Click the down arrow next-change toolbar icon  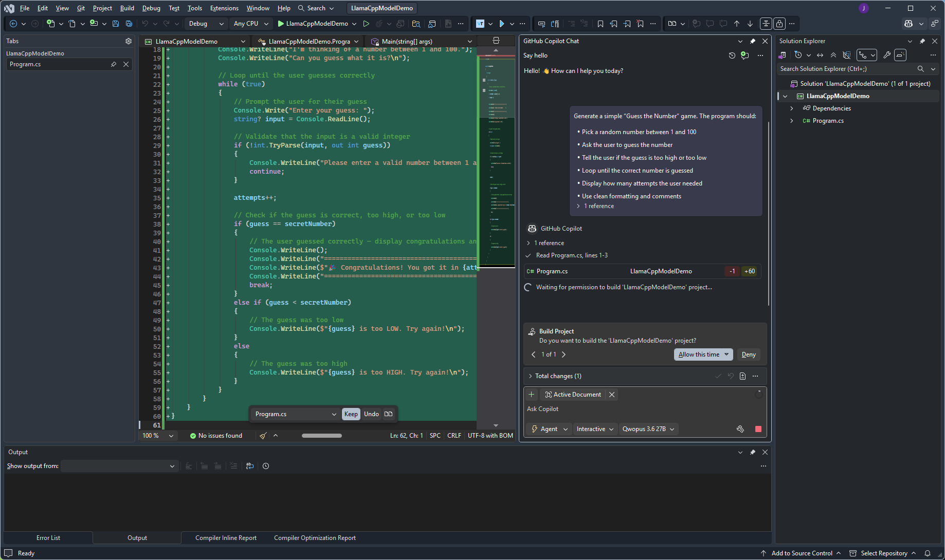coord(750,24)
